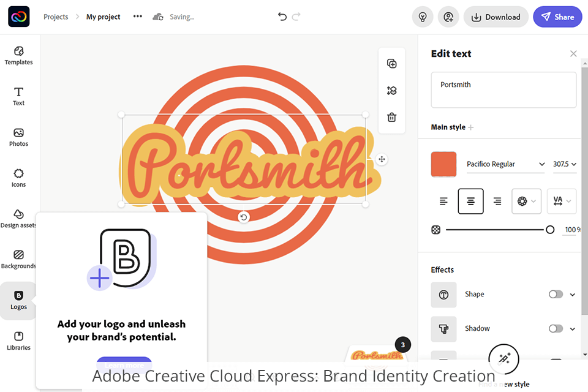
Task: Click the 100% opacity value field
Action: point(571,230)
